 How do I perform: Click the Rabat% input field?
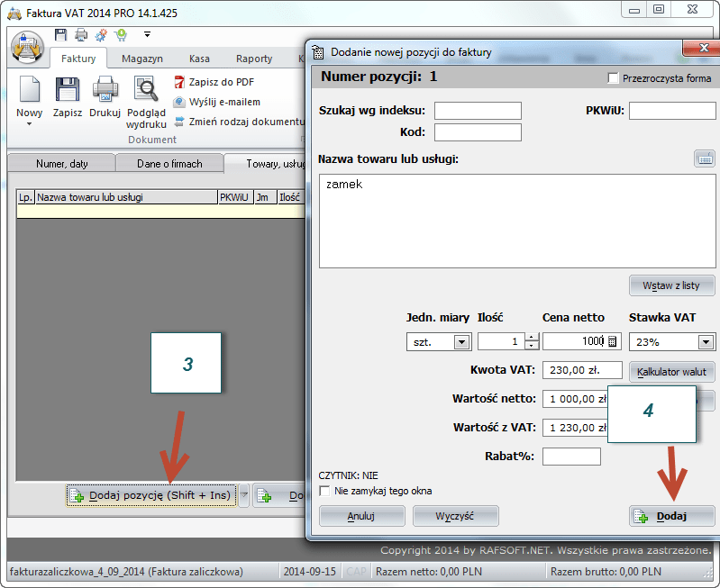point(571,457)
